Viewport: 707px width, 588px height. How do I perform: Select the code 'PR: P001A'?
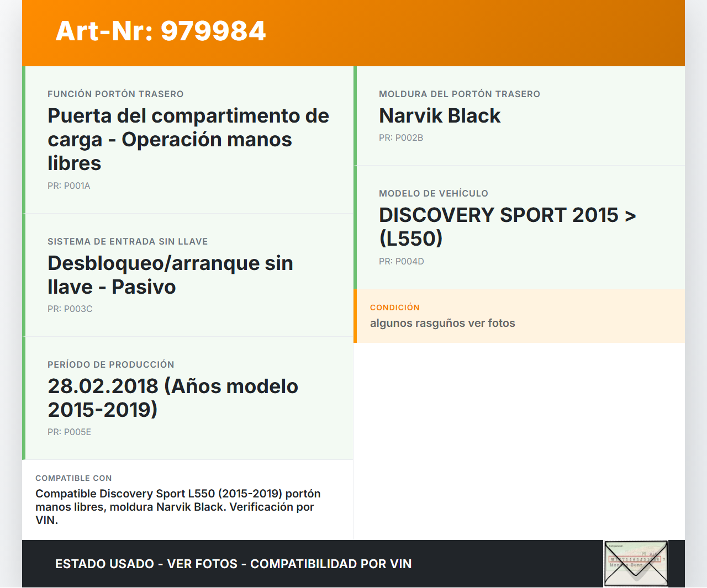(69, 186)
